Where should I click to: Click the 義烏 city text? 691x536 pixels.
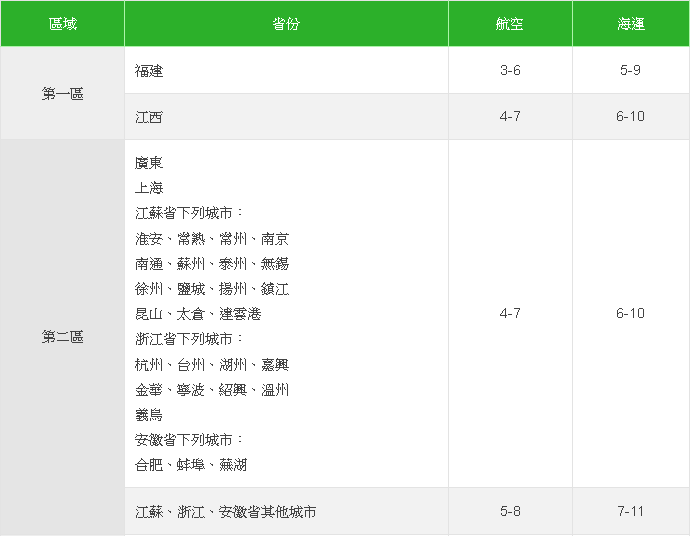pyautogui.click(x=150, y=415)
